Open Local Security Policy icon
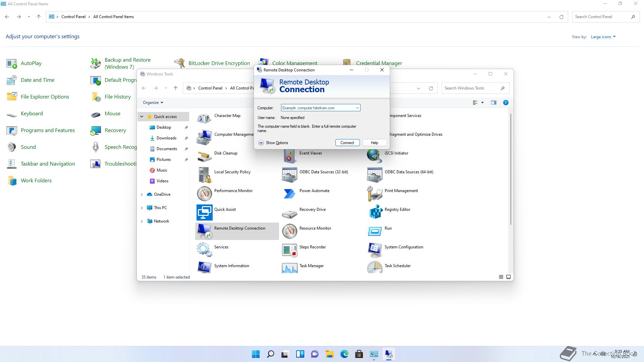The image size is (644, 362). [x=204, y=175]
